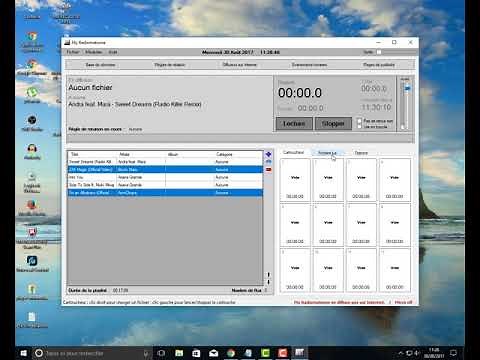Open Google Chrome desktop shortcut
Screen dimensions: 480x360
point(32,67)
